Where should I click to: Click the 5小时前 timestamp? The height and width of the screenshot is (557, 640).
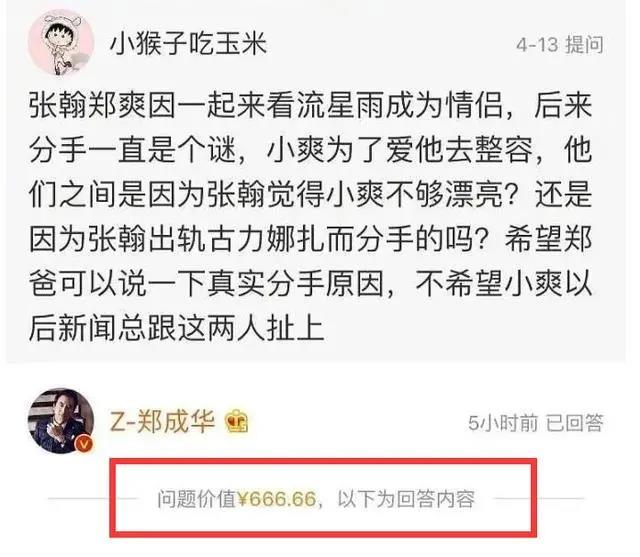pyautogui.click(x=503, y=423)
